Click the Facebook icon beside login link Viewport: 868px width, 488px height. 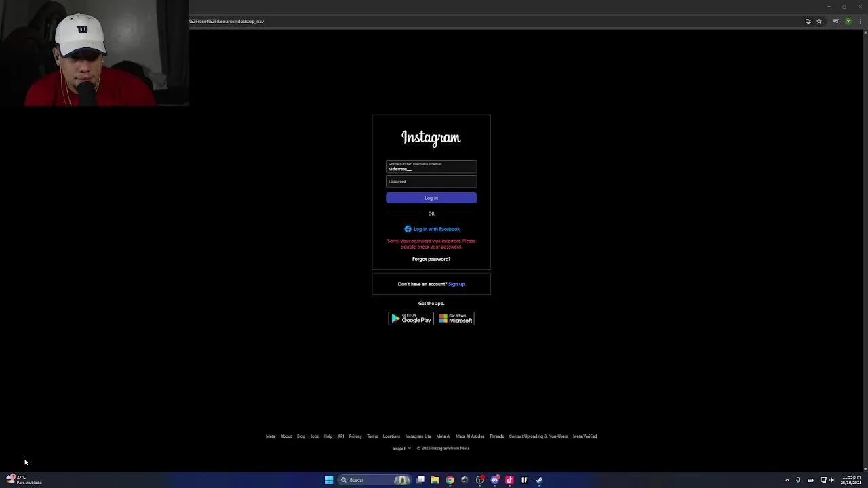click(408, 229)
